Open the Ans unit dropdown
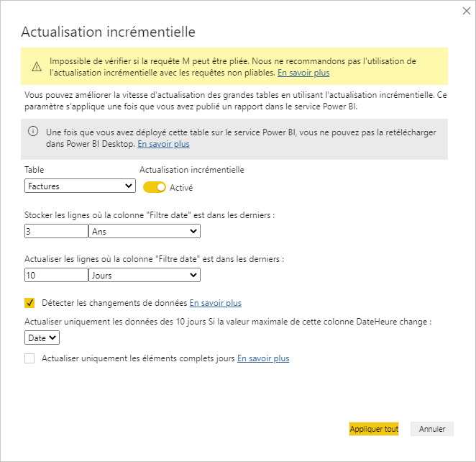 (145, 231)
